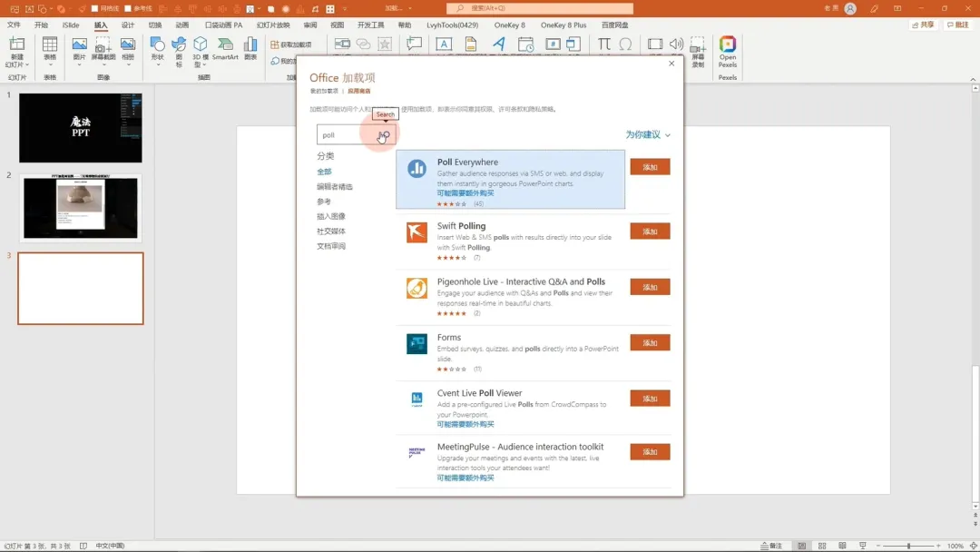Image resolution: width=980 pixels, height=552 pixels.
Task: Click the text box icon in ribbon
Action: [x=444, y=44]
